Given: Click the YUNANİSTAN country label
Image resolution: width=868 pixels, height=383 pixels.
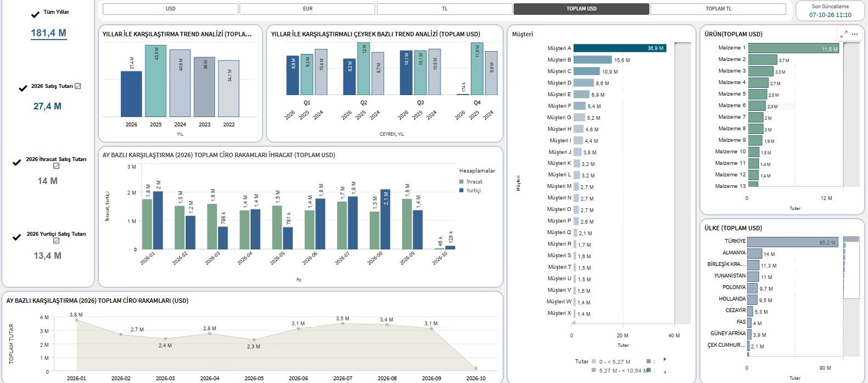Looking at the screenshot, I should [730, 276].
